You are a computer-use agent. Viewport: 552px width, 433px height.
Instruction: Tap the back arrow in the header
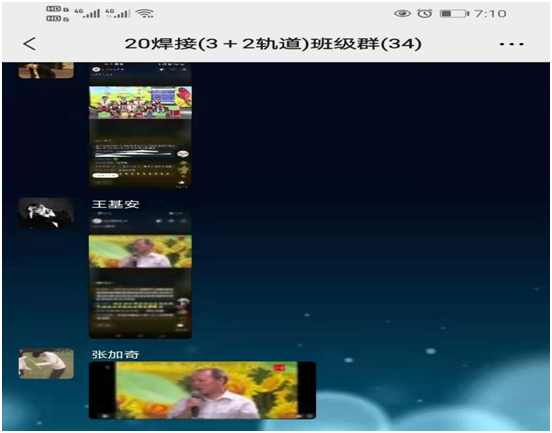coord(30,44)
